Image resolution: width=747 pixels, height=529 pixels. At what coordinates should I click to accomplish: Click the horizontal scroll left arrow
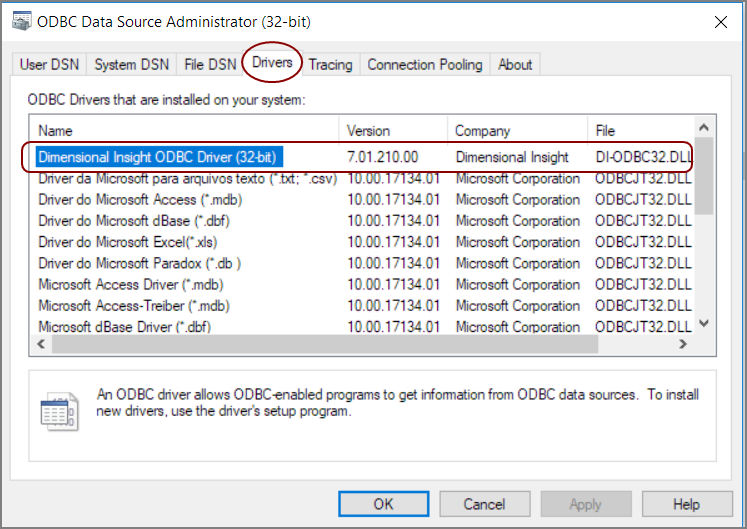click(41, 344)
